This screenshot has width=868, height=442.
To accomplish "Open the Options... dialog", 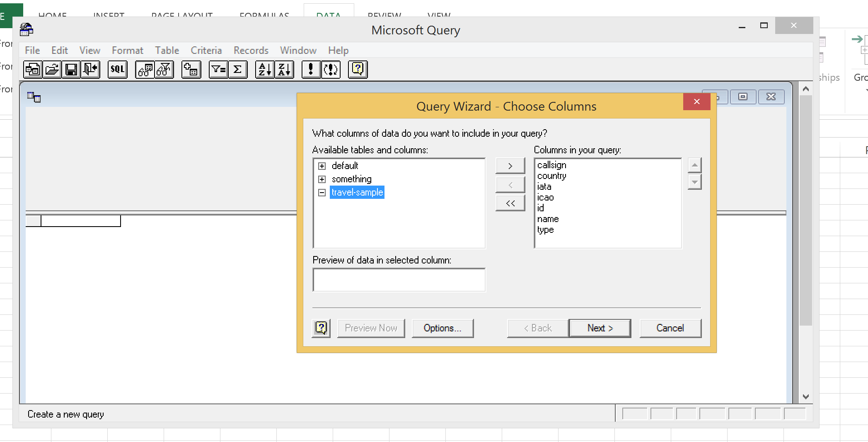I will point(442,328).
